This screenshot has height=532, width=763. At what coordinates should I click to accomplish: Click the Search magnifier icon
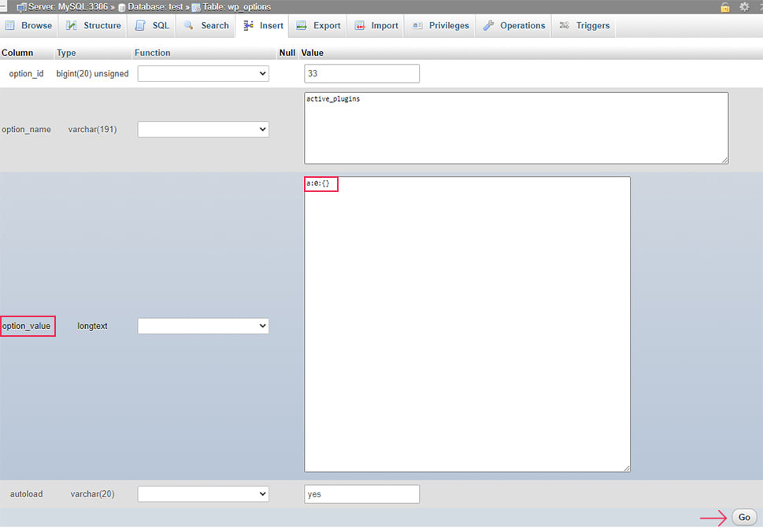tap(189, 25)
